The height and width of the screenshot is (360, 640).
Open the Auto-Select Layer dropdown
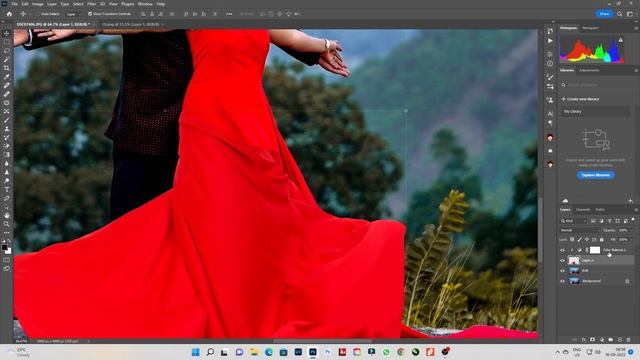73,14
